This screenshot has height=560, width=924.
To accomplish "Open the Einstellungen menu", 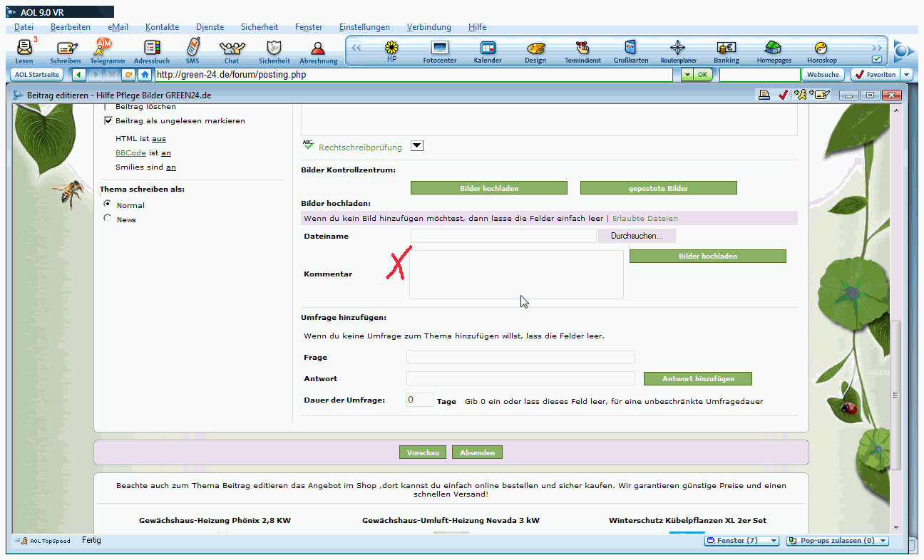I will 364,27.
